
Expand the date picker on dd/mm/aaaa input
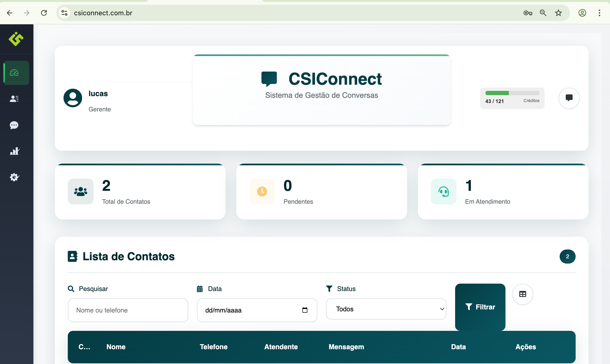[x=305, y=310]
